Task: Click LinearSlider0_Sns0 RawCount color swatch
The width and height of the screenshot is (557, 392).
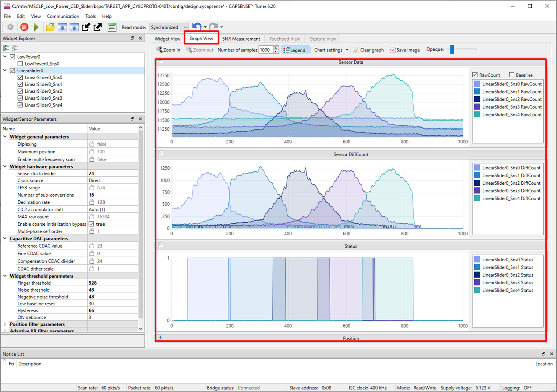Action: 477,84
